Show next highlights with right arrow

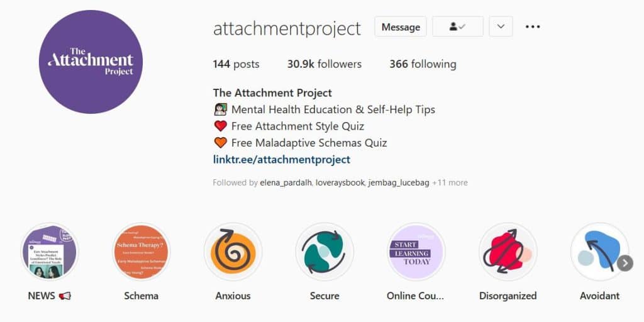pos(625,263)
